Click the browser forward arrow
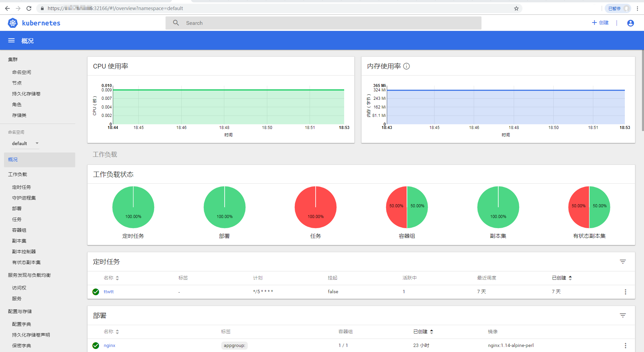 [x=18, y=8]
